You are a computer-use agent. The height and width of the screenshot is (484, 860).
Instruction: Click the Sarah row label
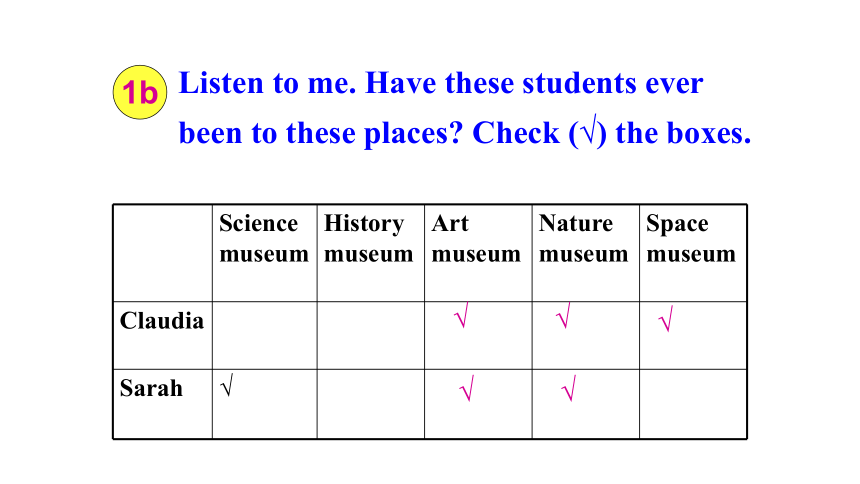coord(151,388)
